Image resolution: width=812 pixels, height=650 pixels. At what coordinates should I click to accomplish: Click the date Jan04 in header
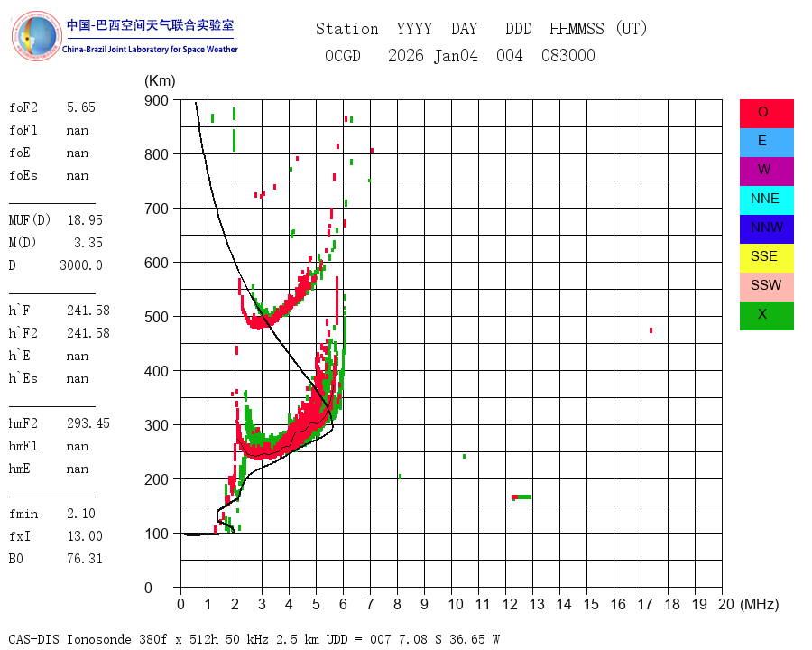click(456, 56)
